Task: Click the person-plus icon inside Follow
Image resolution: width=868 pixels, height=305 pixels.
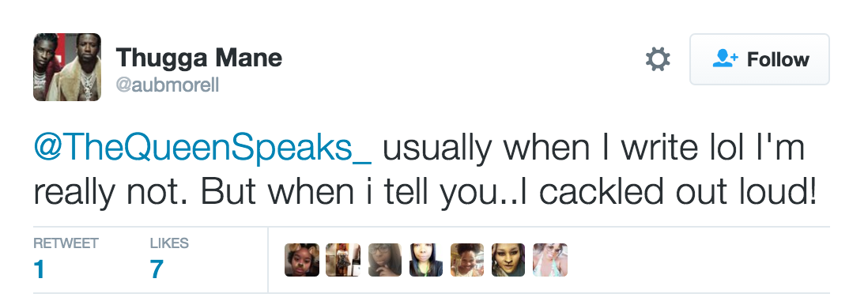Action: [x=725, y=58]
